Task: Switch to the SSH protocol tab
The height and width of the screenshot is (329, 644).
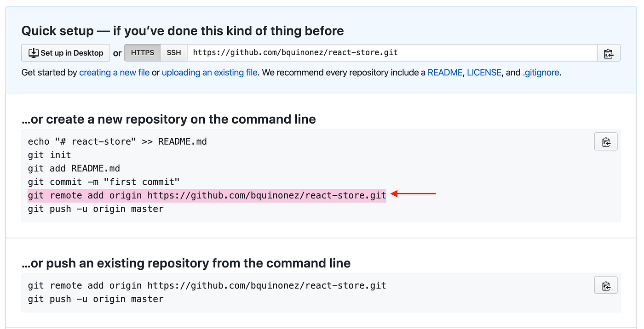Action: [173, 52]
